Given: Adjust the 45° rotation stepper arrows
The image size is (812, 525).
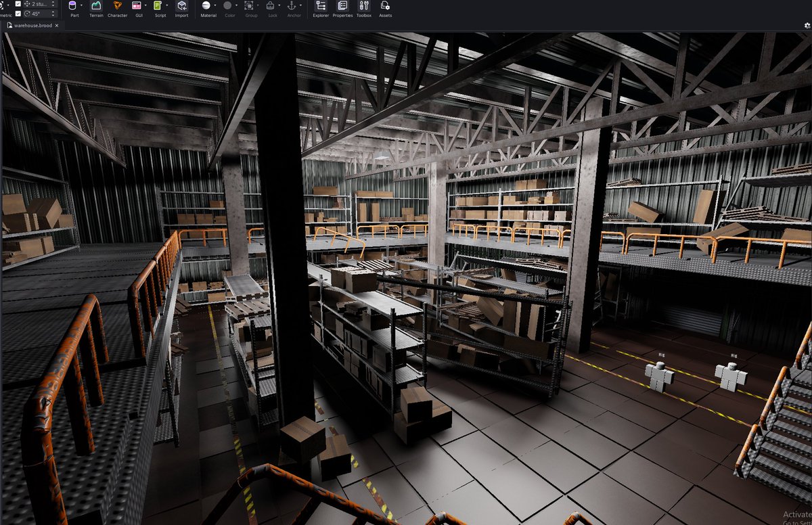Looking at the screenshot, I should point(53,13).
